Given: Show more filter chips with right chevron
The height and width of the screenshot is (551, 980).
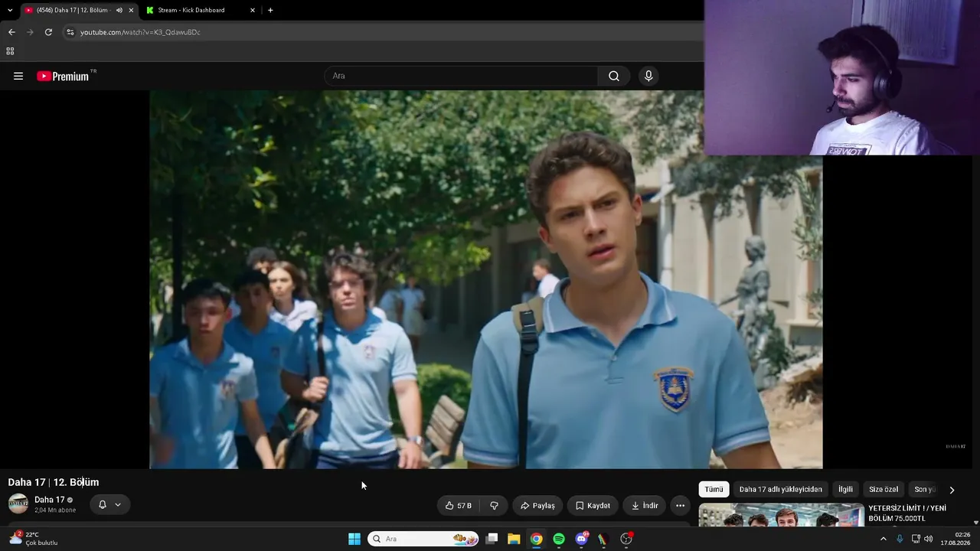Looking at the screenshot, I should (x=952, y=490).
